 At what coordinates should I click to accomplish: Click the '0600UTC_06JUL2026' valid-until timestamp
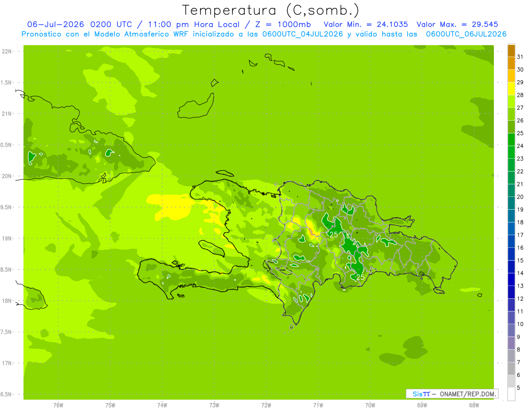(x=466, y=34)
